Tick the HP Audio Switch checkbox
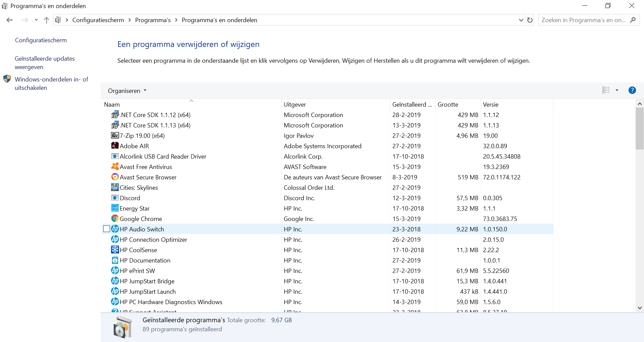The width and height of the screenshot is (644, 342). 107,229
